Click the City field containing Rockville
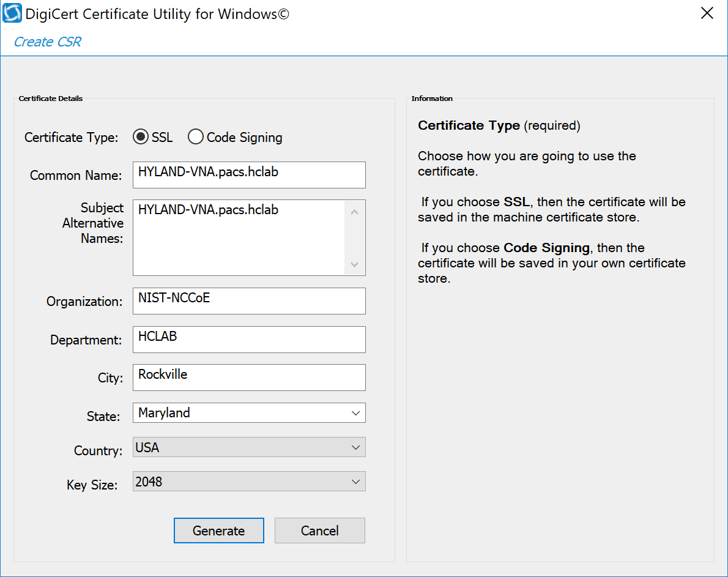 click(x=248, y=377)
